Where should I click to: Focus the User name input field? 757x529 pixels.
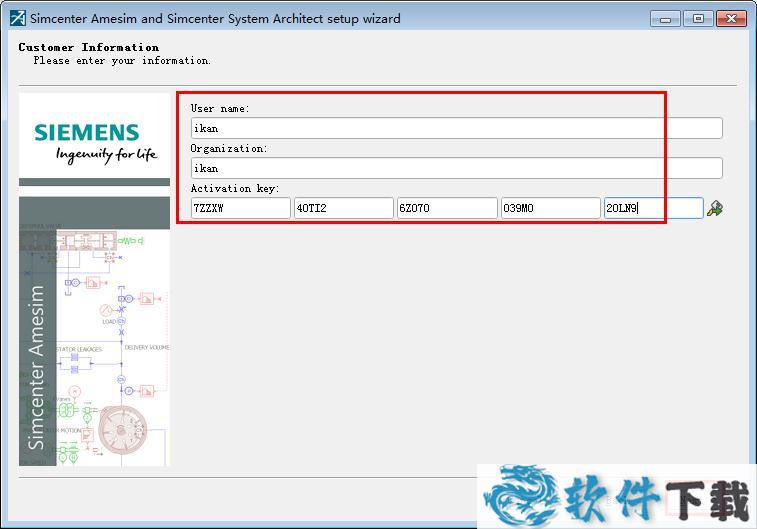coord(456,128)
